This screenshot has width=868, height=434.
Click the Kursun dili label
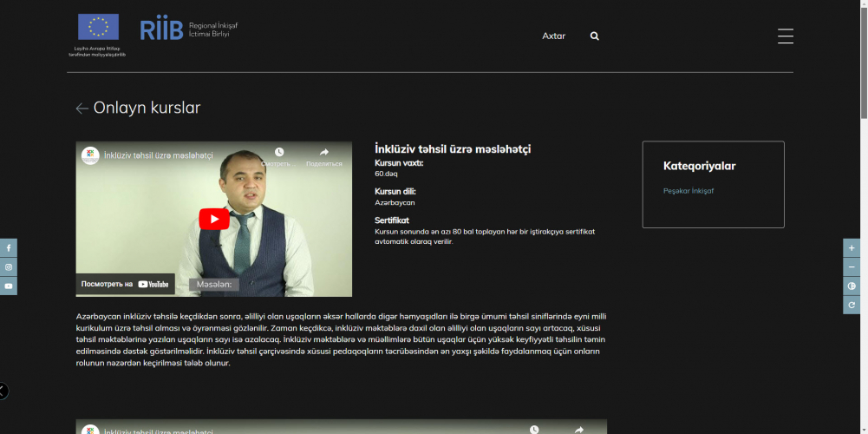pos(395,192)
